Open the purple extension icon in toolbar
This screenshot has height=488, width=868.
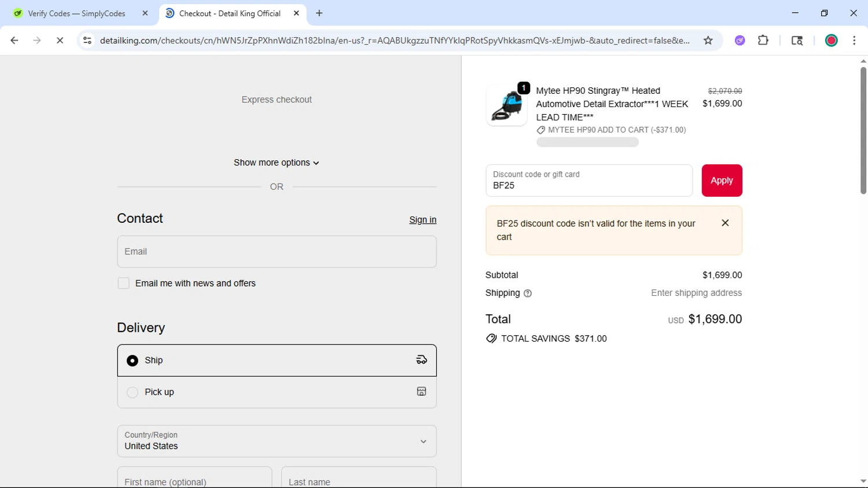click(740, 41)
